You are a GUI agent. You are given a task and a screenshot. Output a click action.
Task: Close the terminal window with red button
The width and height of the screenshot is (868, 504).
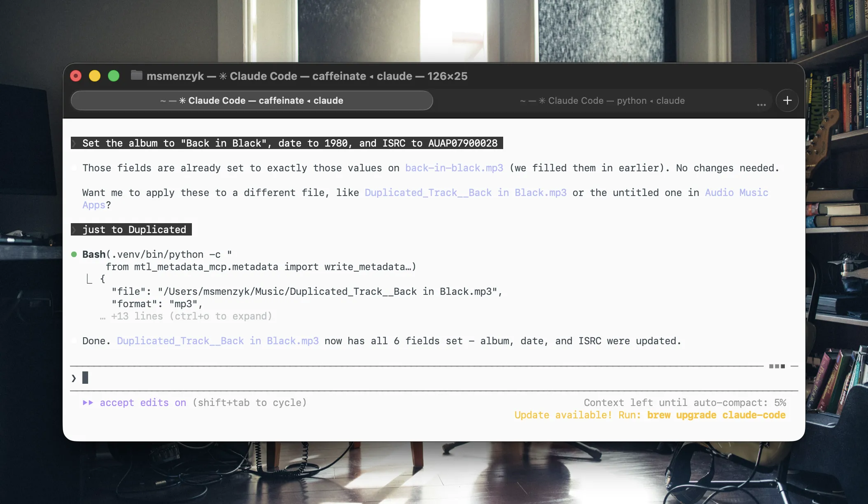click(76, 76)
